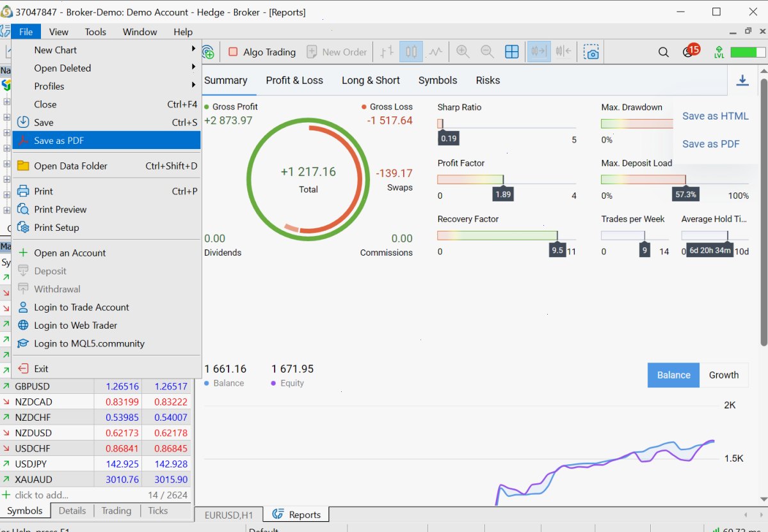Click the New Order toolbar button
Image resolution: width=768 pixels, height=532 pixels.
tap(337, 52)
